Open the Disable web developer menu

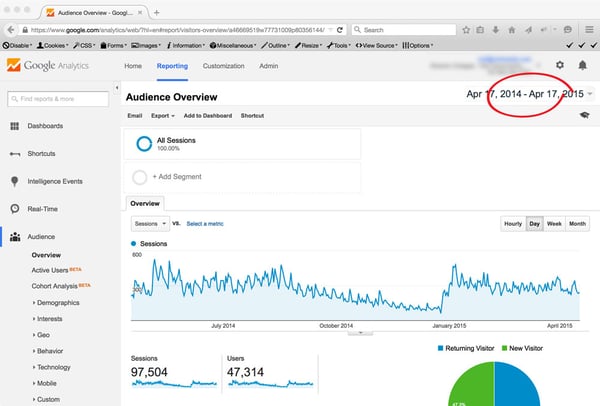point(17,46)
